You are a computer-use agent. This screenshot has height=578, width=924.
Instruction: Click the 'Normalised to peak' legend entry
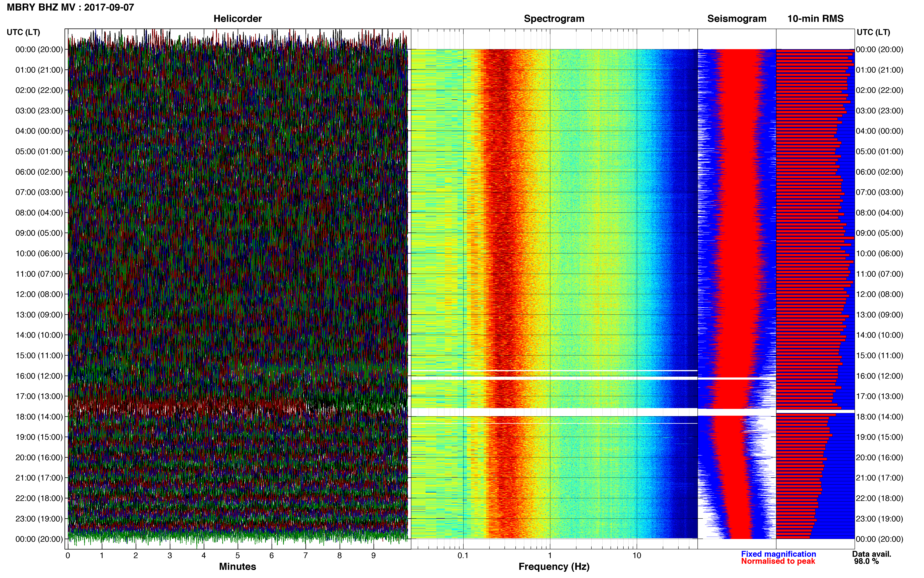point(778,562)
